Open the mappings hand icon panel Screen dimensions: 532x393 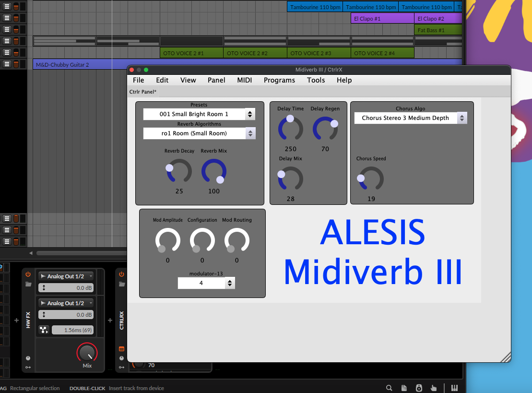(x=434, y=388)
